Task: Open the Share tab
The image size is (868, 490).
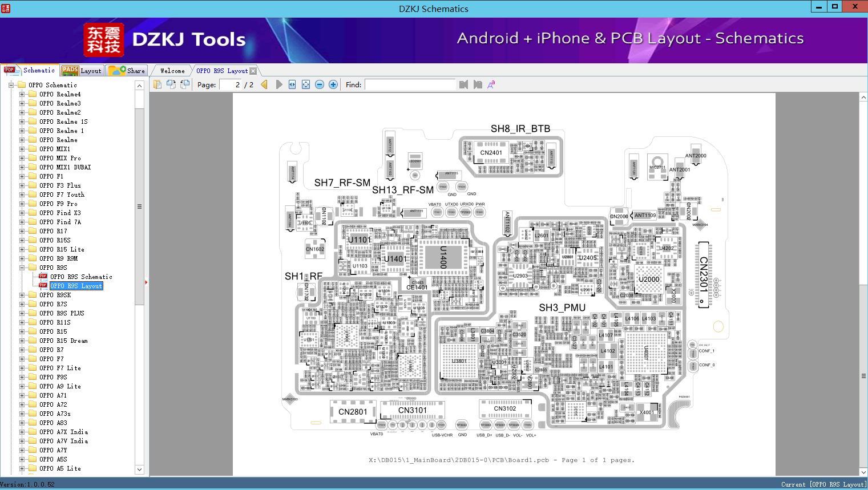Action: point(127,71)
